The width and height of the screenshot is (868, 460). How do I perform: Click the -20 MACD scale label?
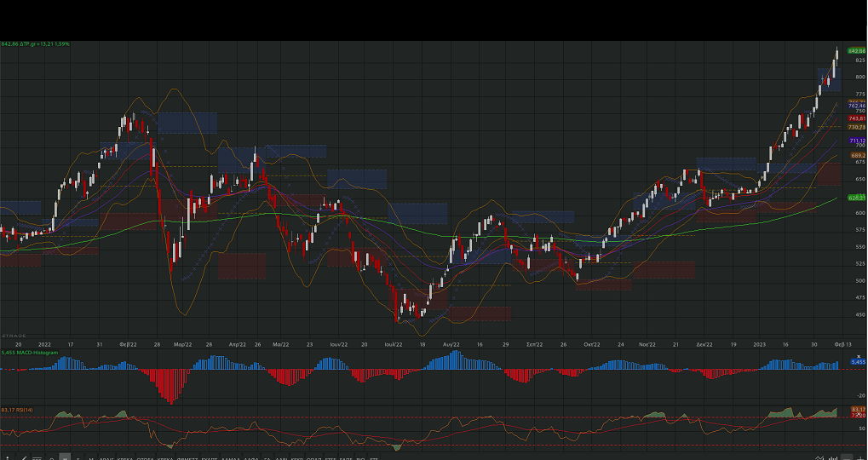click(x=861, y=395)
